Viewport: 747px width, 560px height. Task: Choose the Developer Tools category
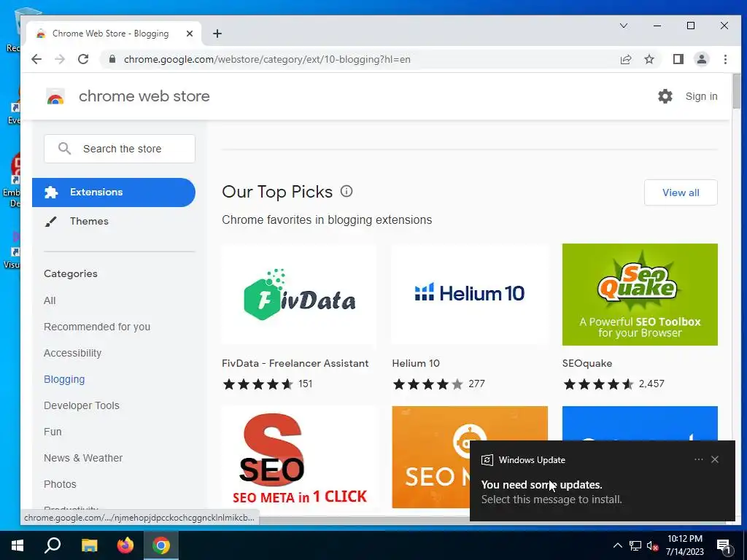pos(82,405)
